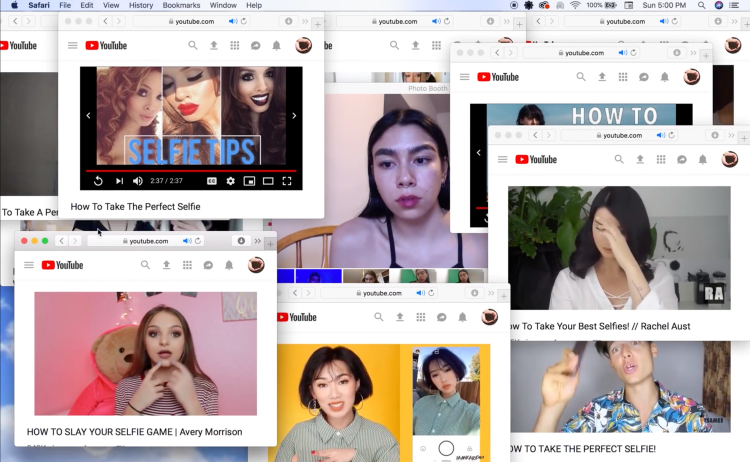Click replay button in Selfie Tips player

(x=98, y=181)
